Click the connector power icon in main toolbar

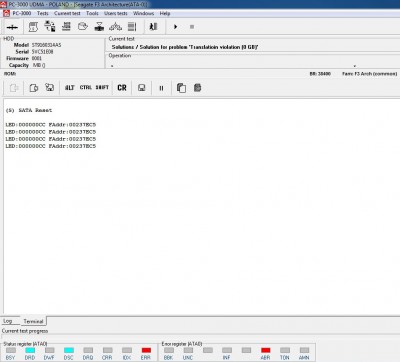click(x=12, y=27)
